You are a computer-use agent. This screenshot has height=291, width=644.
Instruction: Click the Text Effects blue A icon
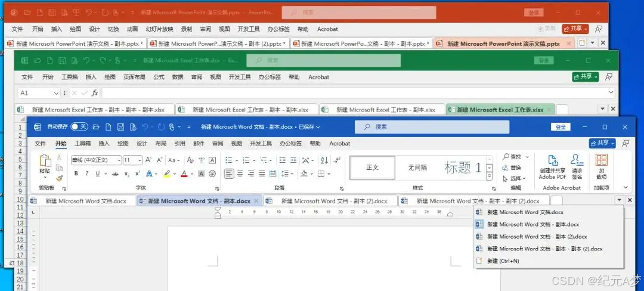(148, 174)
